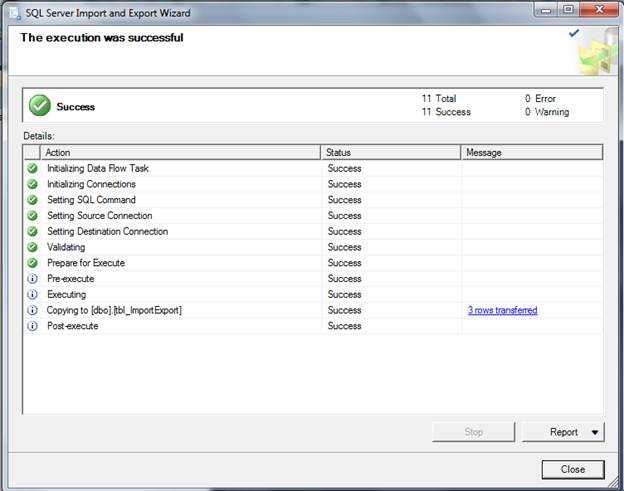Maximize the wizard window

tap(568, 10)
